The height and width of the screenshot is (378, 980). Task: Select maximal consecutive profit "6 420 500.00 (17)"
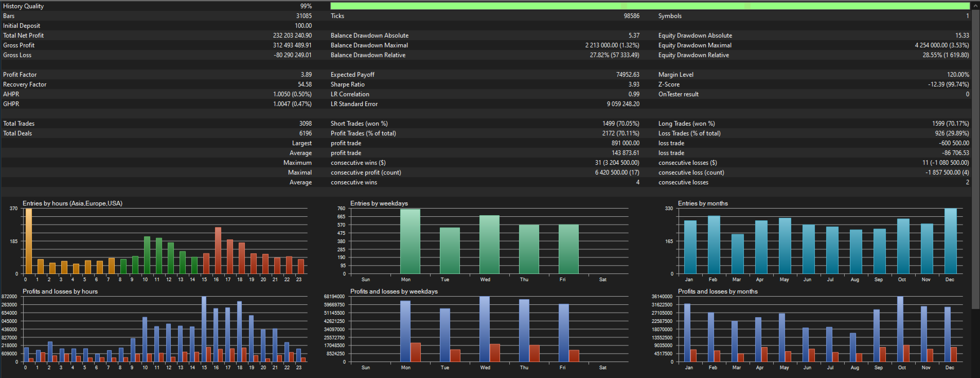tap(617, 173)
